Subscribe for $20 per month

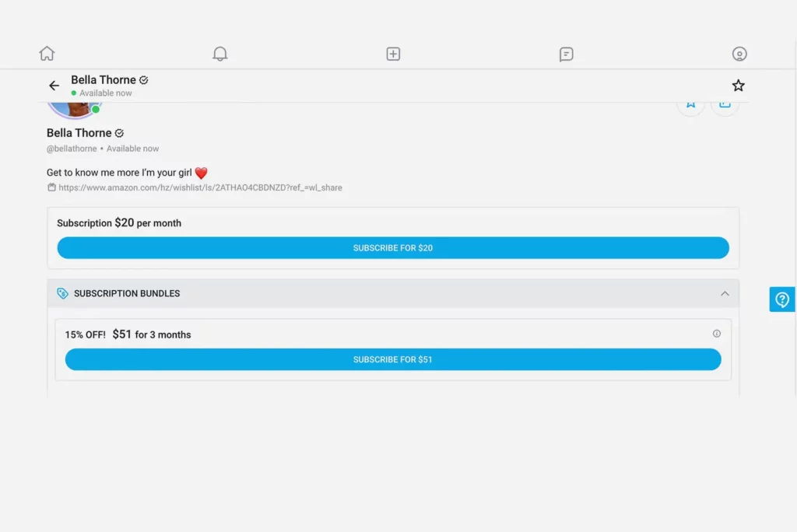[x=393, y=248]
